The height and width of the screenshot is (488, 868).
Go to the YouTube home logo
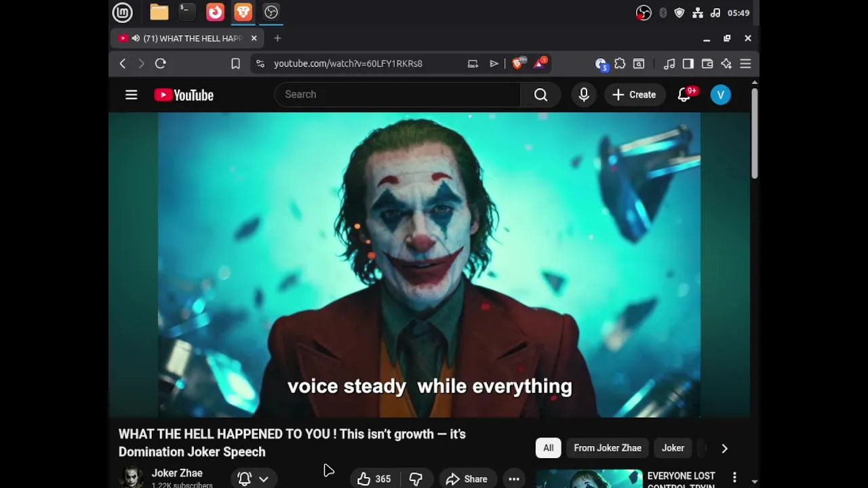pos(184,95)
